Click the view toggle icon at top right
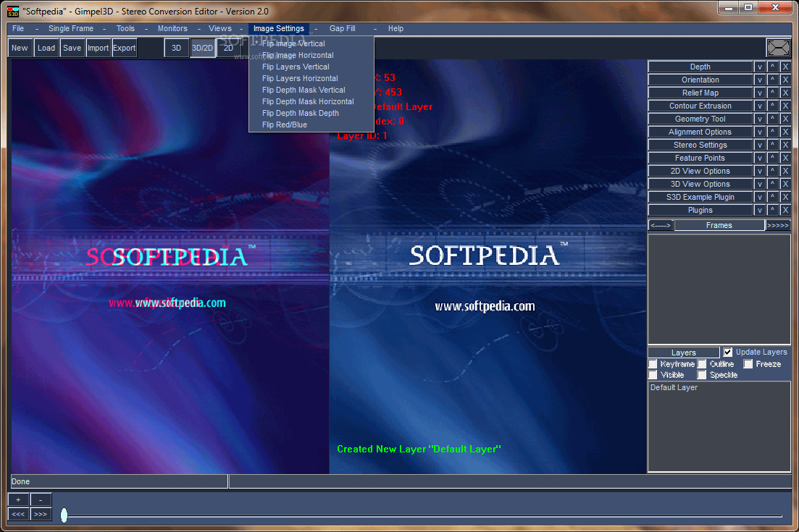Image resolution: width=799 pixels, height=532 pixels. click(x=778, y=48)
